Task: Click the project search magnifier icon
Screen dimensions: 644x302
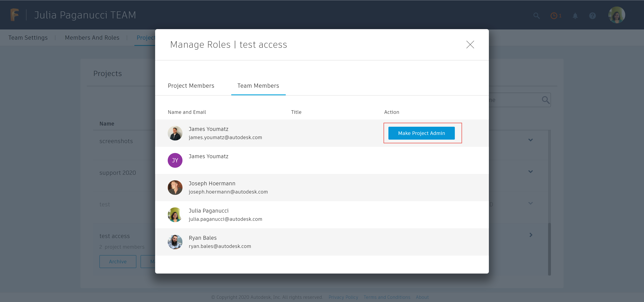Action: click(x=546, y=100)
